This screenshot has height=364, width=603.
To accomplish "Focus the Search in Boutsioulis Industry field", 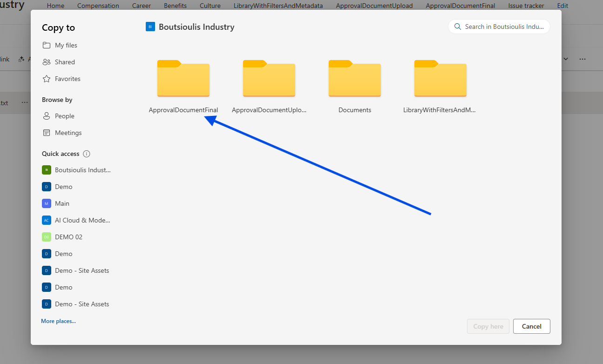I will (504, 27).
